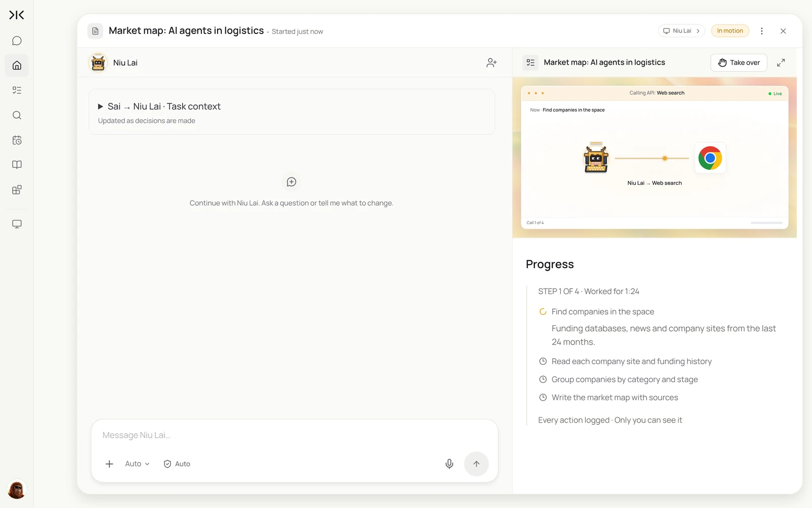Click the Niu Lai agent avatar
This screenshot has height=508, width=812.
98,62
